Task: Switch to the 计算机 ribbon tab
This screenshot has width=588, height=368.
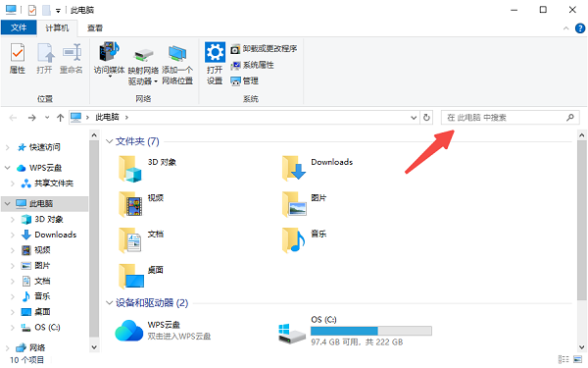Action: [x=57, y=27]
